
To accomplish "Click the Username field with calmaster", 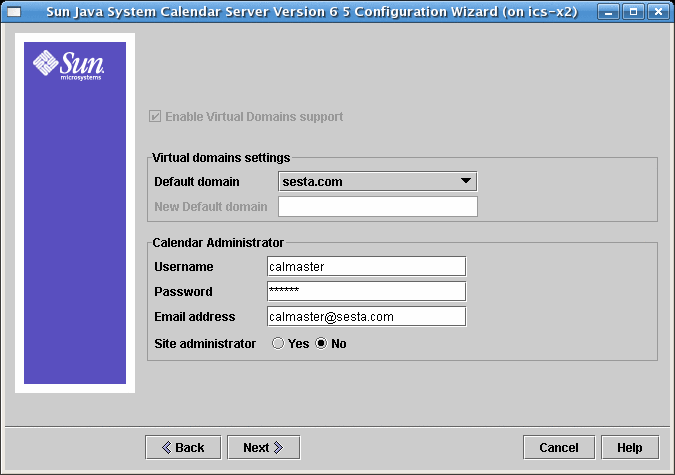I will point(366,267).
